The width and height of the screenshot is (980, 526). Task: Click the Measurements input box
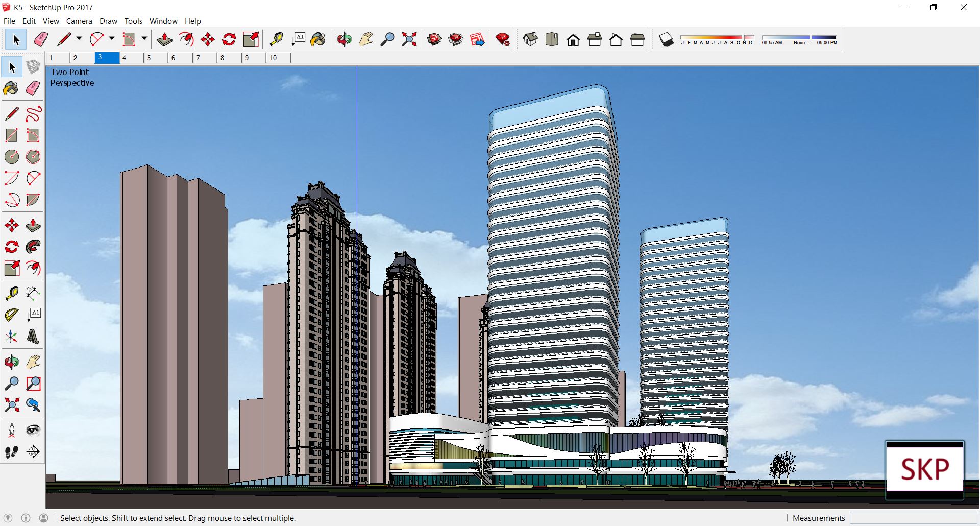click(x=913, y=518)
